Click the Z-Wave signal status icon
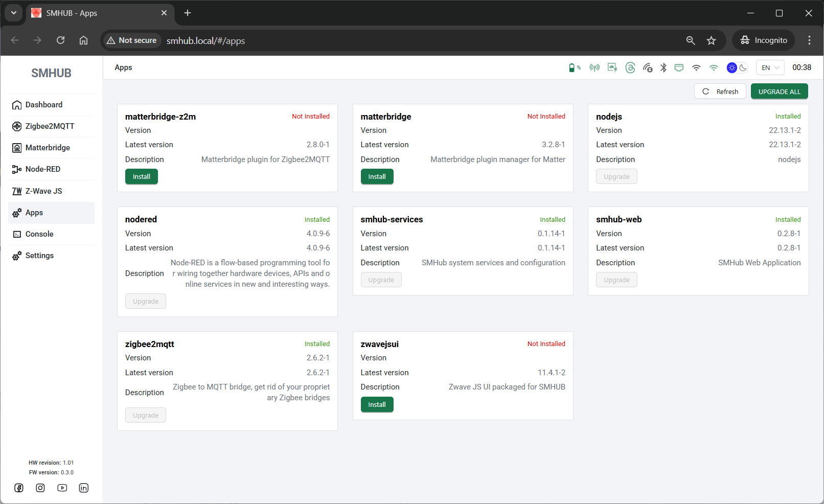Screen dimensions: 824x504 point(648,67)
